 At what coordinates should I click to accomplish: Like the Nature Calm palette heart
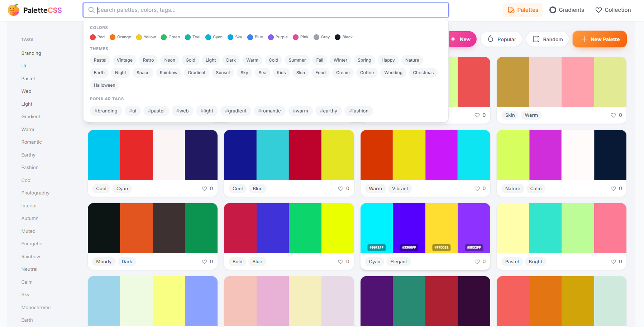(x=614, y=189)
